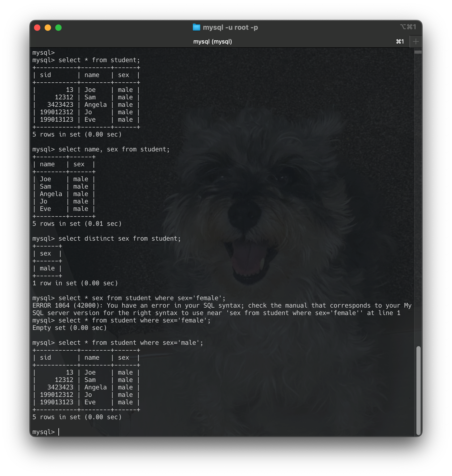Click 'male' in the distinct sex result
The width and height of the screenshot is (452, 476).
(47, 268)
